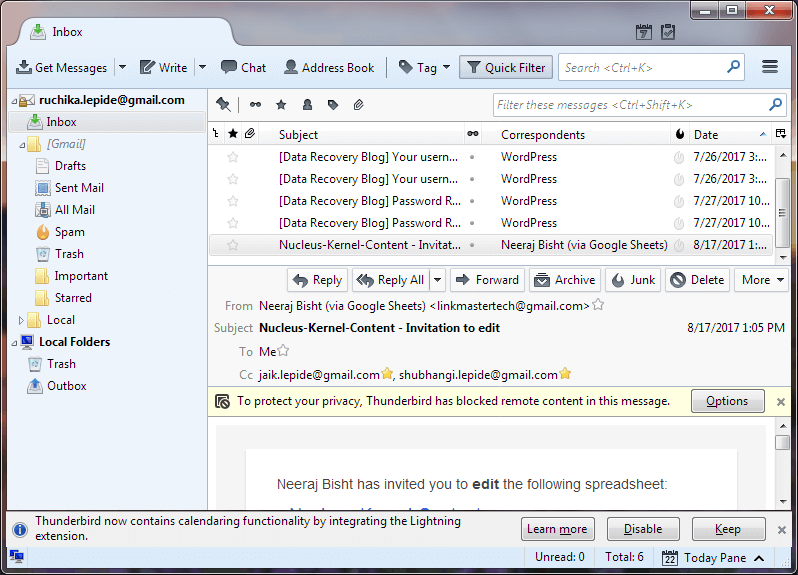The width and height of the screenshot is (798, 575).
Task: Sort by the star column header
Action: click(233, 134)
